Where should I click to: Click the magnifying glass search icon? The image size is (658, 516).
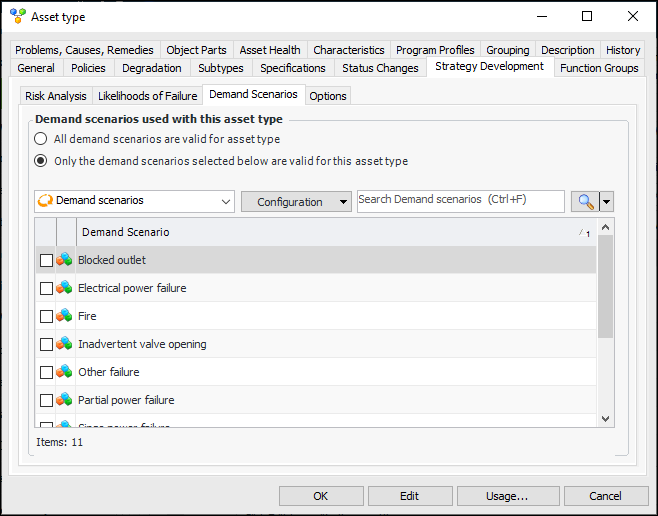(584, 201)
